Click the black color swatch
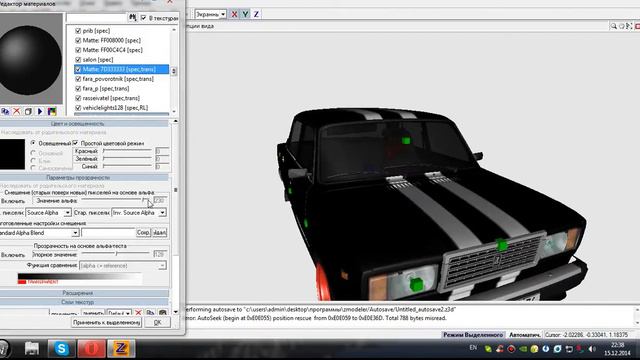 pos(12,154)
